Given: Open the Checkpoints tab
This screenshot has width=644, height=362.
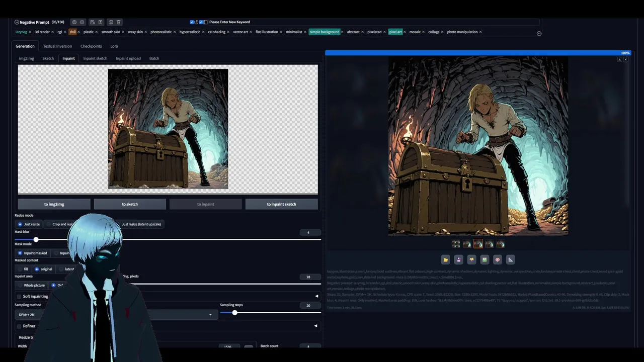Looking at the screenshot, I should click(x=91, y=46).
